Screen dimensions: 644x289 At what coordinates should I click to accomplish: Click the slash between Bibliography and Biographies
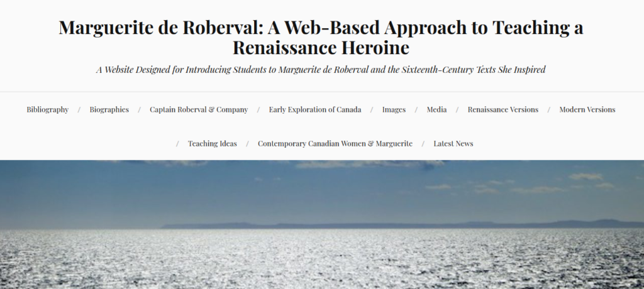(x=79, y=109)
